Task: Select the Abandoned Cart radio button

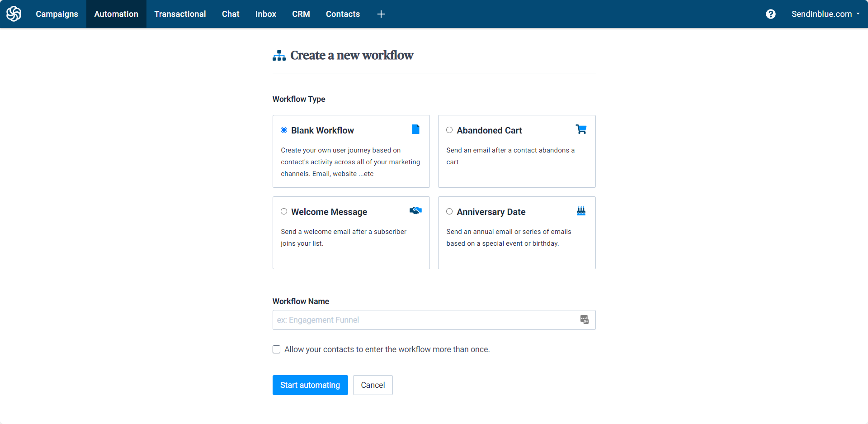Action: tap(449, 130)
